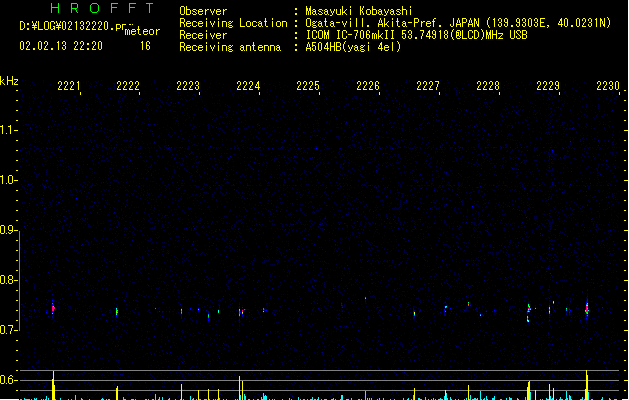
Task: Click the "Receiving antenna" label
Action: pos(230,47)
